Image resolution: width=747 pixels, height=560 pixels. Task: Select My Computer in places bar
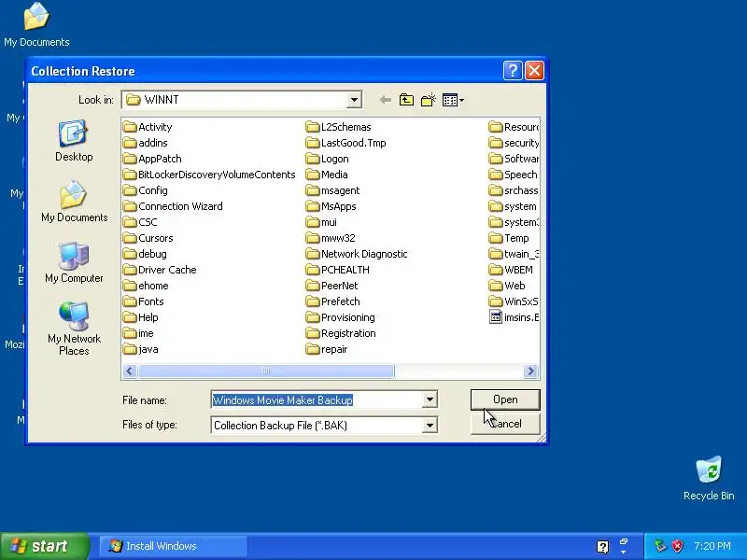pos(74,262)
